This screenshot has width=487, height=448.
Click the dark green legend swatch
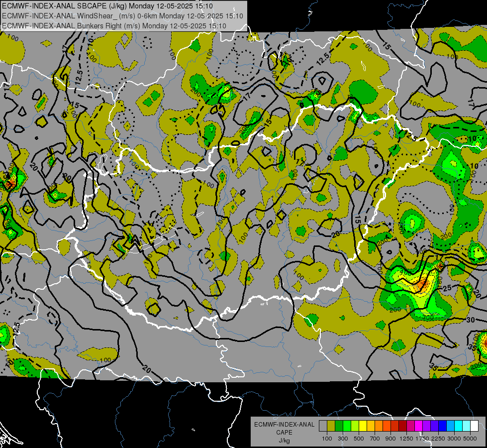pyautogui.click(x=339, y=426)
